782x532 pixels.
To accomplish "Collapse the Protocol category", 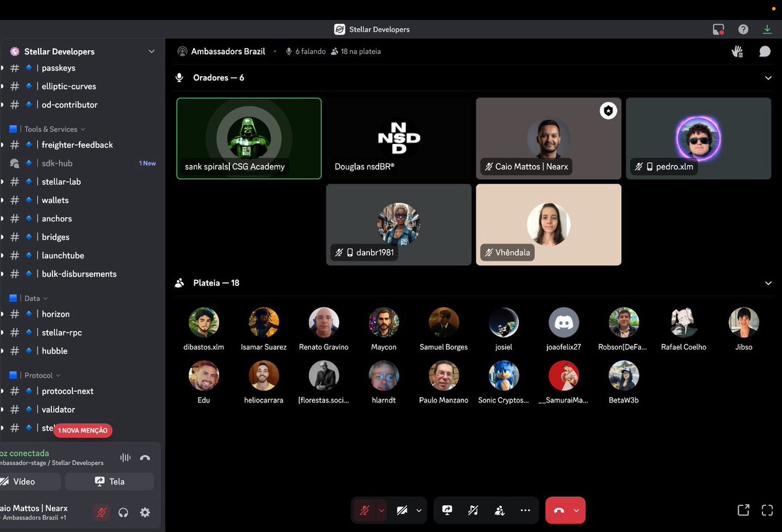I will (x=42, y=375).
